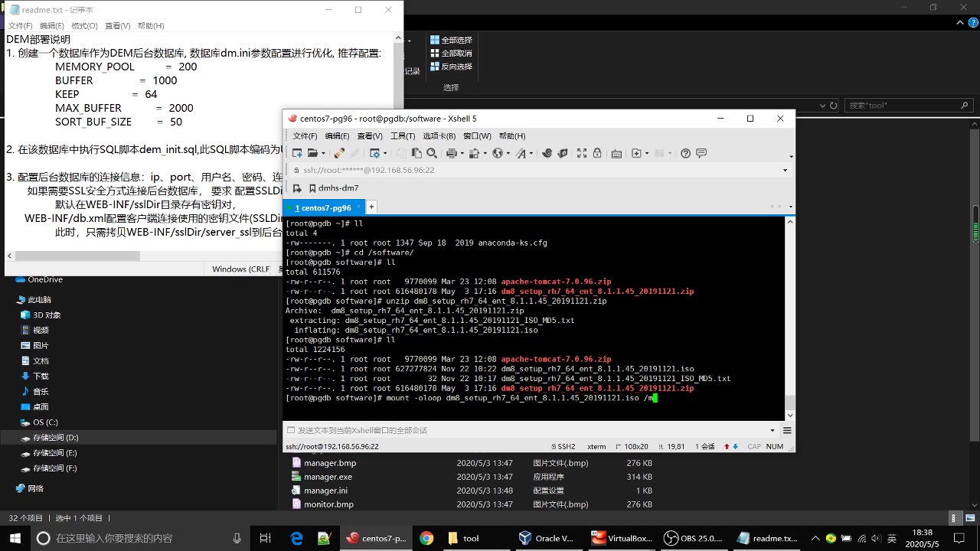980x551 pixels.
Task: Open Xshell 工具(T) menu
Action: click(403, 136)
